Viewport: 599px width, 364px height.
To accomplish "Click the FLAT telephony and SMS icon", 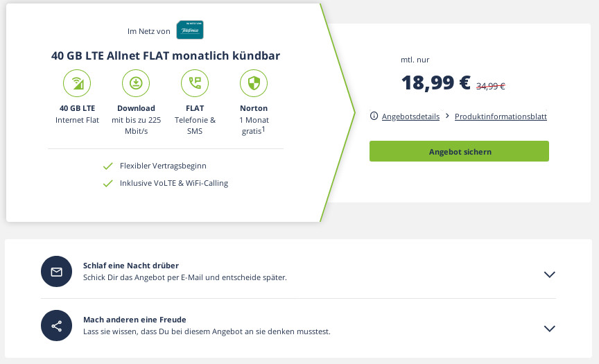I will click(195, 84).
